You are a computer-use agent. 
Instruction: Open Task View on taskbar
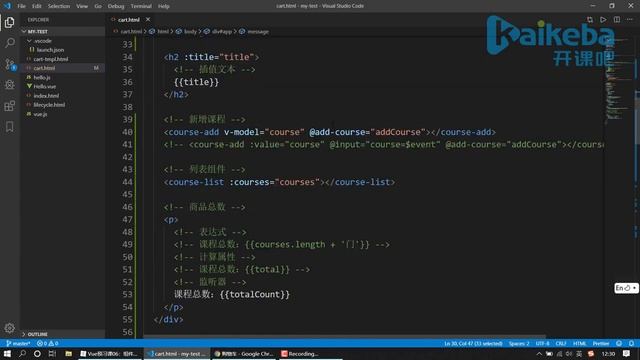tap(52, 353)
